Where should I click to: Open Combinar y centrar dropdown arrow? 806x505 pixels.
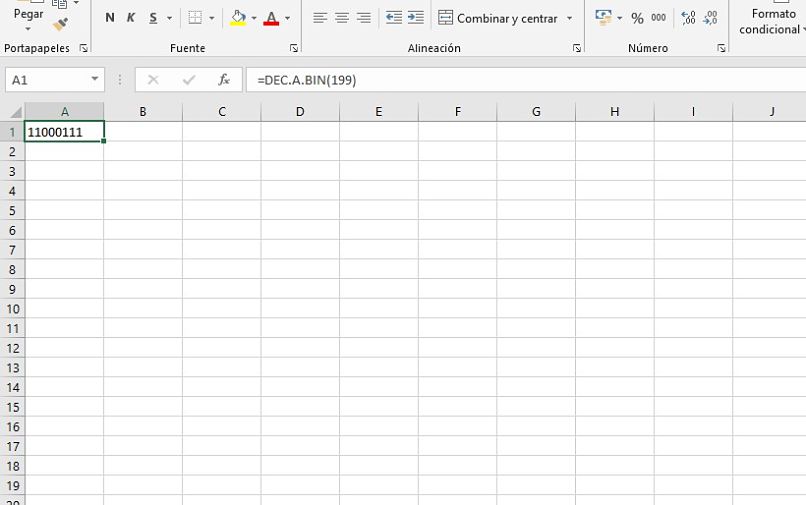click(570, 19)
